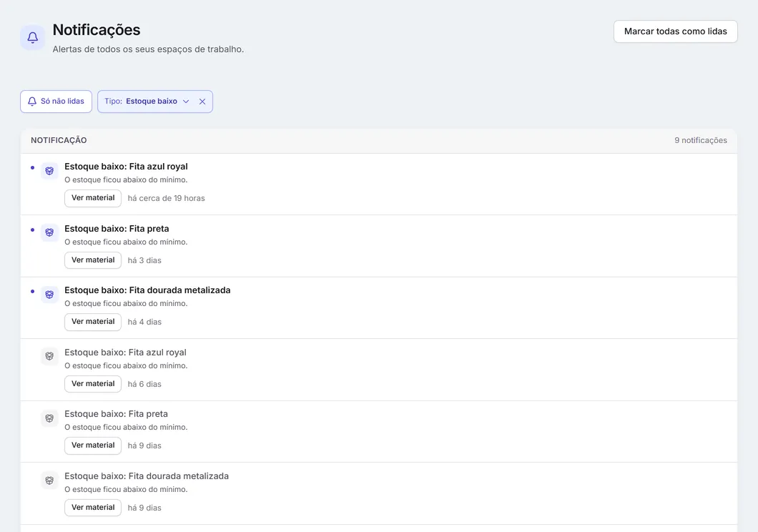Click the '9 notificações' count label
The height and width of the screenshot is (532, 758).
tap(701, 140)
